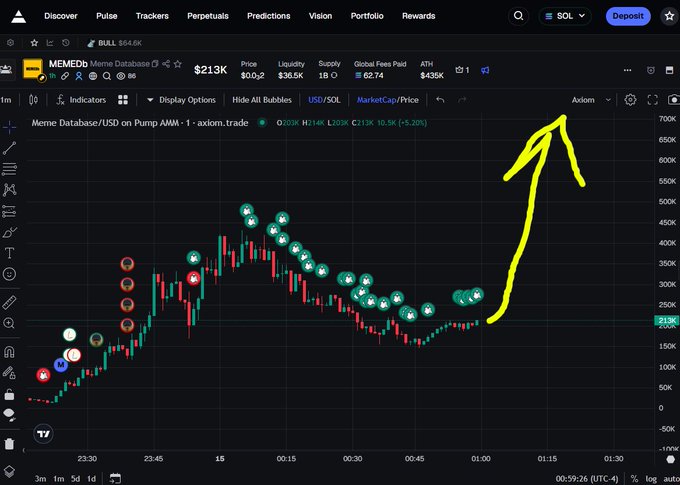Open the Portfolio tab
Image resolution: width=680 pixels, height=485 pixels.
pos(367,16)
